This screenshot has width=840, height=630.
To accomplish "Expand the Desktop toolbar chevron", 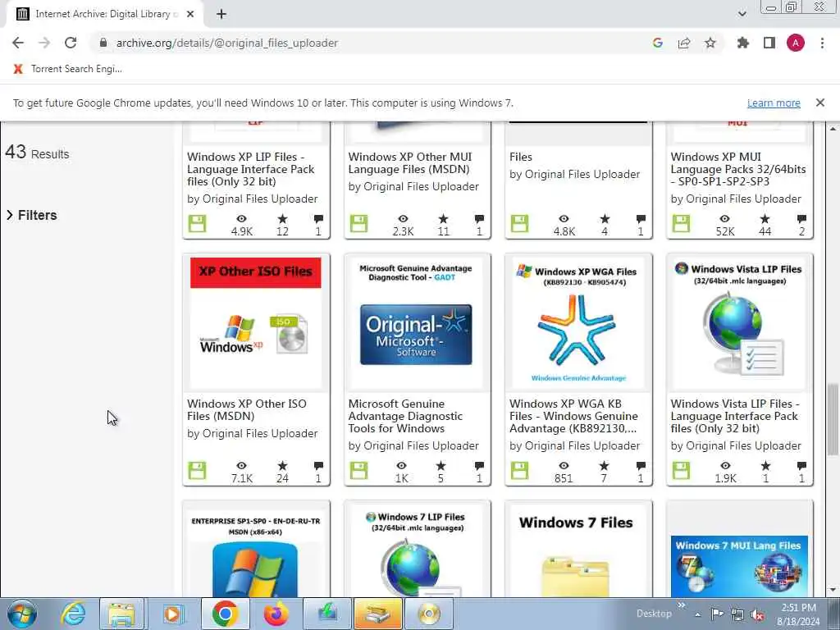I will coord(682,605).
